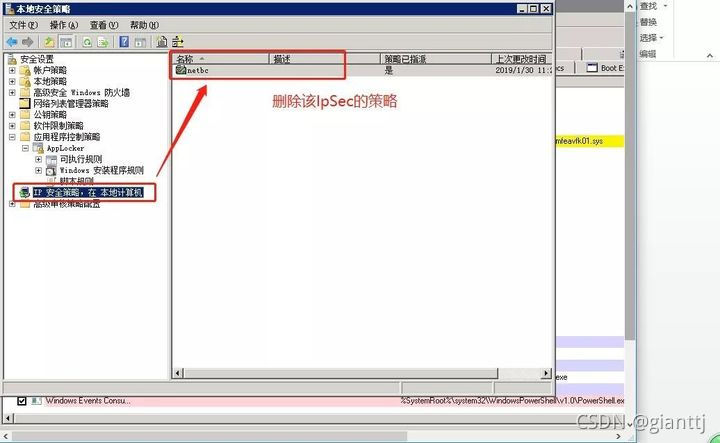Select 高级安全 Windows 防火墙 tree item
Image resolution: width=720 pixels, height=443 pixels.
(x=81, y=92)
